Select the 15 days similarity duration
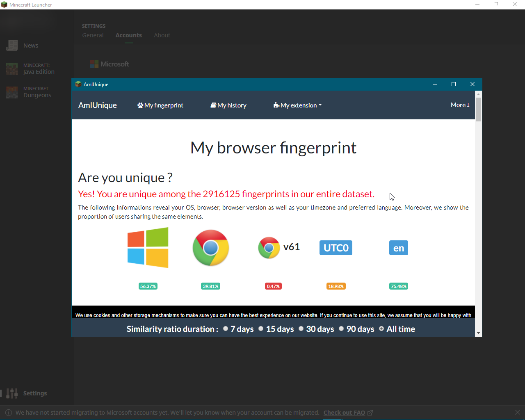Viewport: 525px width, 420px height. (261, 329)
